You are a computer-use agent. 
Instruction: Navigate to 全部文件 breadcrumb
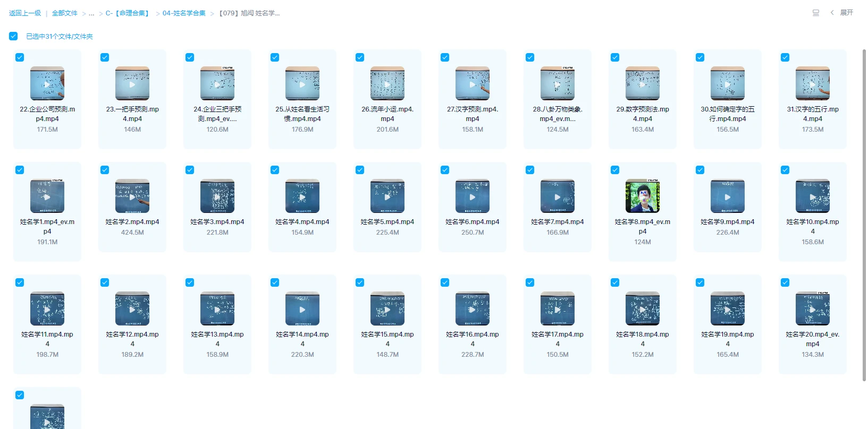(64, 13)
